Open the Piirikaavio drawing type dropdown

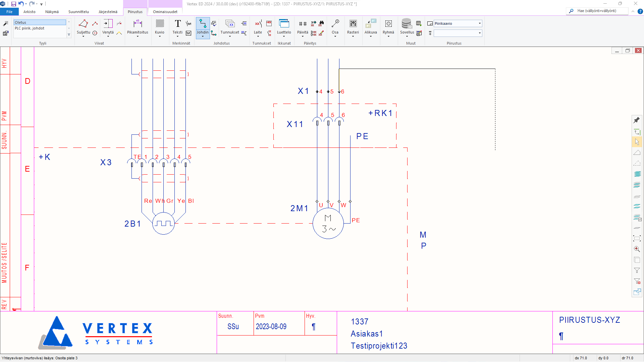(480, 23)
